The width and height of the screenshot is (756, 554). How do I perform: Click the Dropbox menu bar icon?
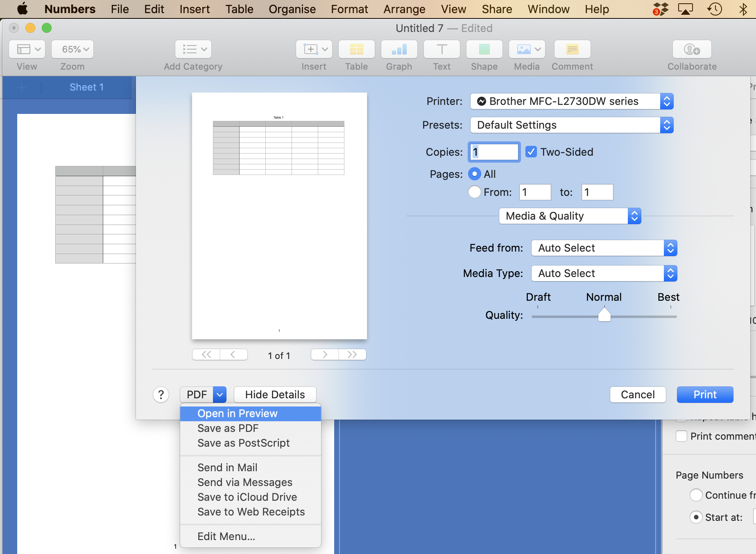(x=660, y=9)
